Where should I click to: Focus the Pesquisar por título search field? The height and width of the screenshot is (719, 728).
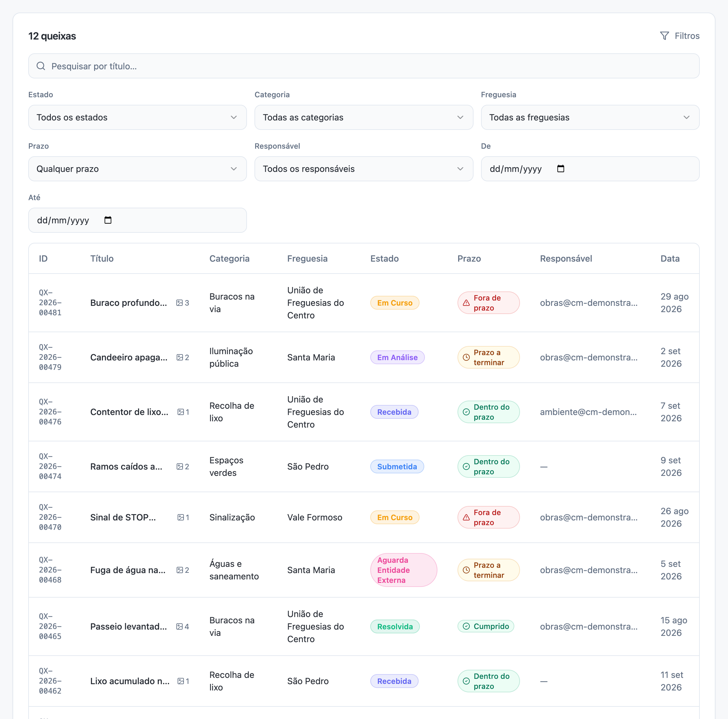[364, 66]
